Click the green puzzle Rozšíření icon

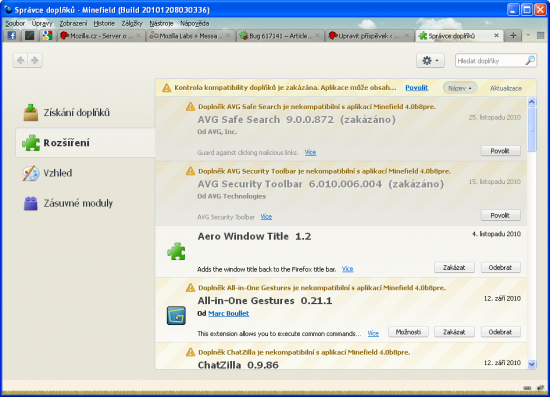click(31, 143)
